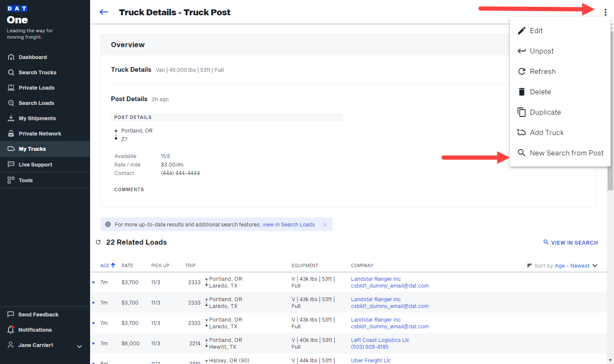This screenshot has width=614, height=364.
Task: Dismiss the Search Loads info banner
Action: (x=325, y=224)
